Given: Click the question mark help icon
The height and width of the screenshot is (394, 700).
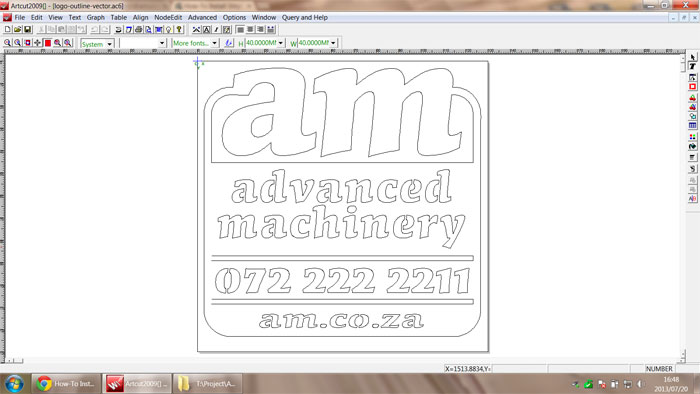Looking at the screenshot, I should [x=179, y=29].
